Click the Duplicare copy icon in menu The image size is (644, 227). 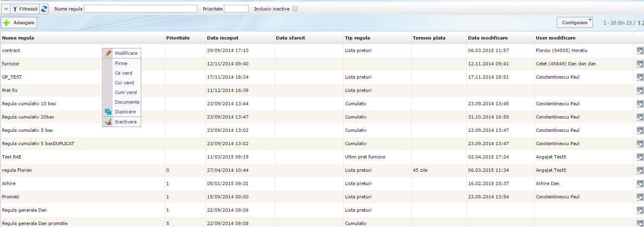pos(108,112)
